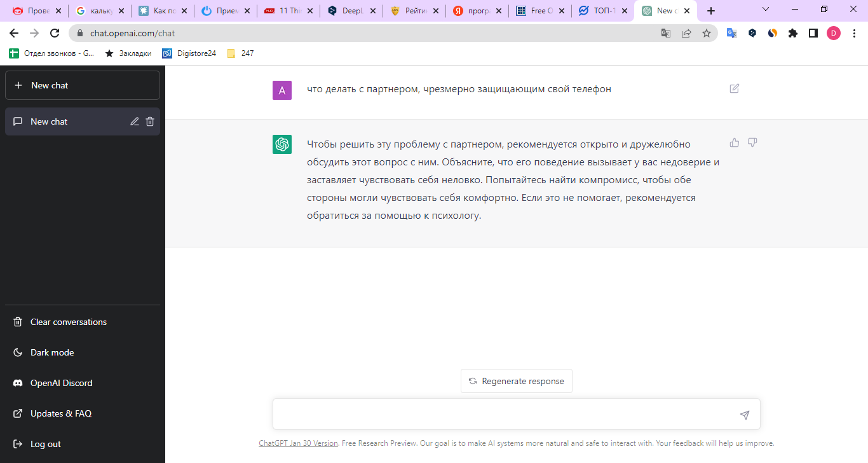Give a thumbs up to the response

coord(734,142)
